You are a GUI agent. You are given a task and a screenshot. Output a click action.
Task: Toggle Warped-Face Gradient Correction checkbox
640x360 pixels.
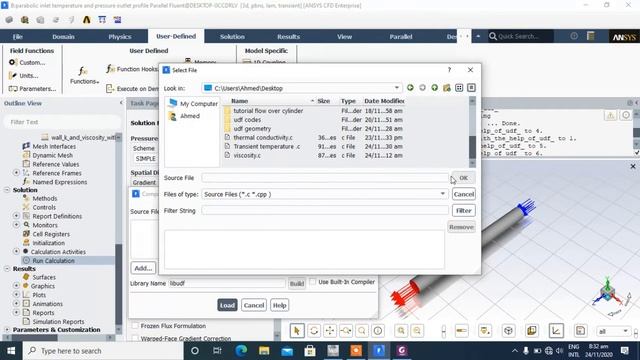pyautogui.click(x=135, y=338)
